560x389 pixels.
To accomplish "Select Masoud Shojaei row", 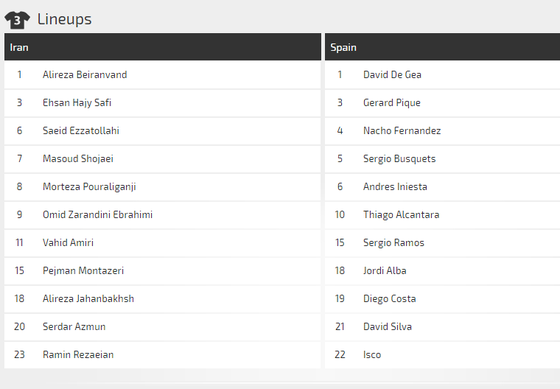I will pos(162,159).
